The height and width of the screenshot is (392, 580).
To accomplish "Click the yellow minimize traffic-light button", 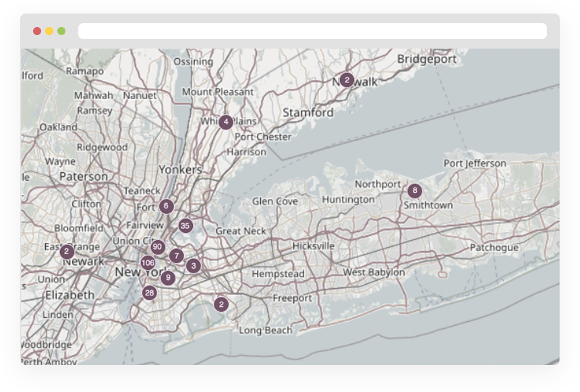I will coord(48,31).
